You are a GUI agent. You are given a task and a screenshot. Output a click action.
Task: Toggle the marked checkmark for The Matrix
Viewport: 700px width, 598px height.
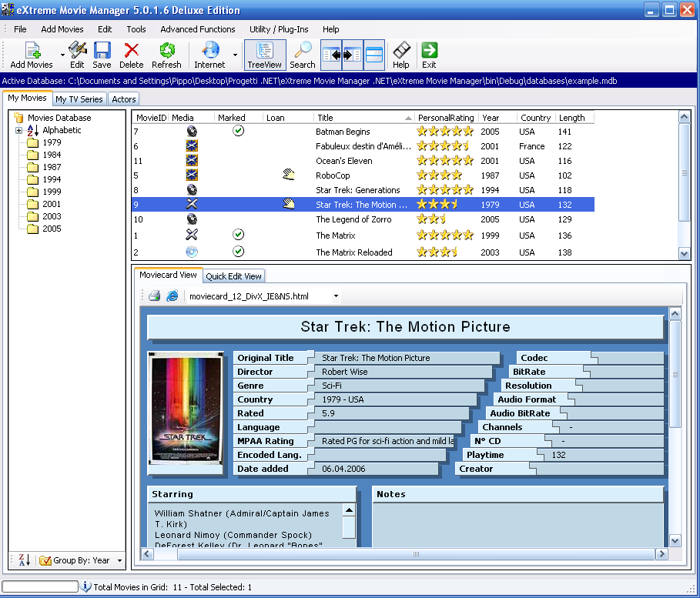239,235
